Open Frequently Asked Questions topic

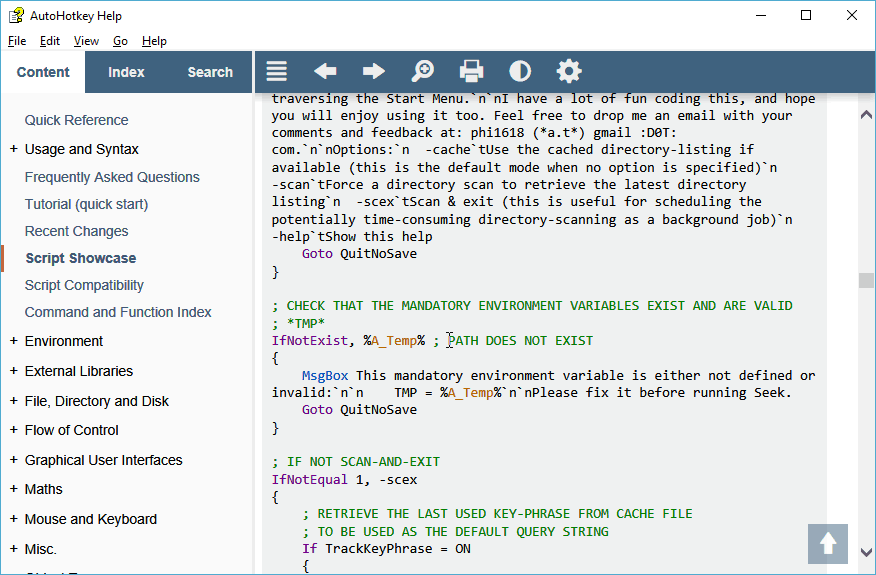pos(112,177)
